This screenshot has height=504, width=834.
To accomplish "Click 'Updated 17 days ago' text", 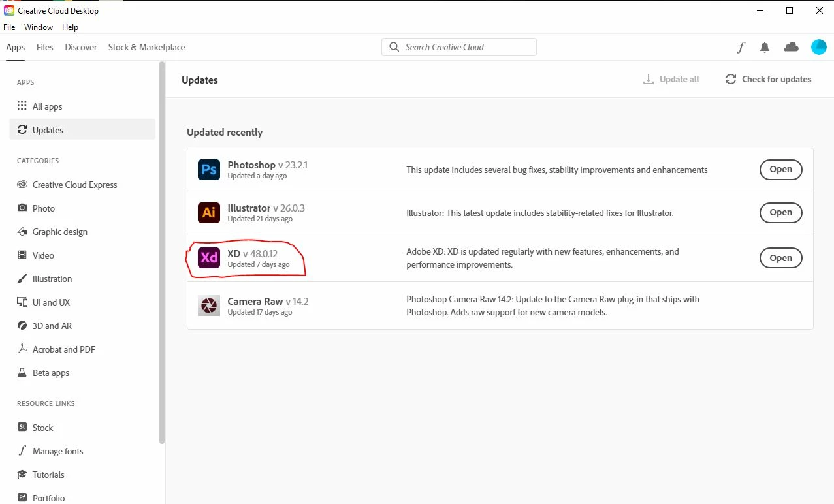I will tap(260, 313).
